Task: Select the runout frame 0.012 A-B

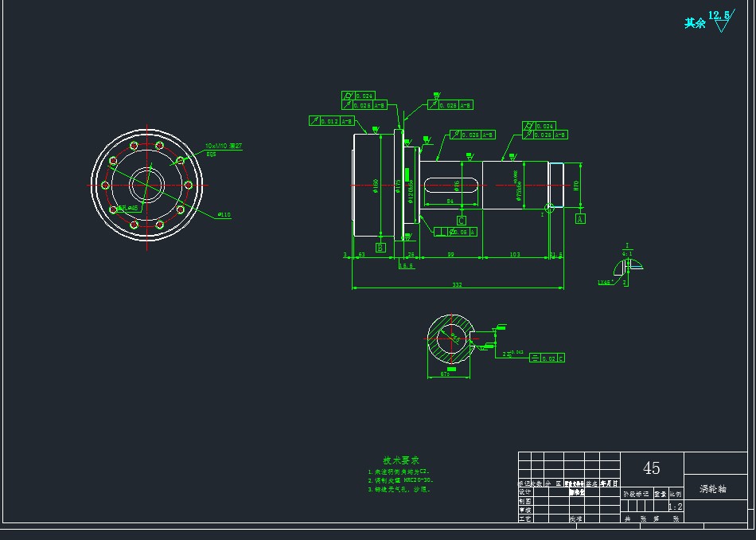Action: 332,120
